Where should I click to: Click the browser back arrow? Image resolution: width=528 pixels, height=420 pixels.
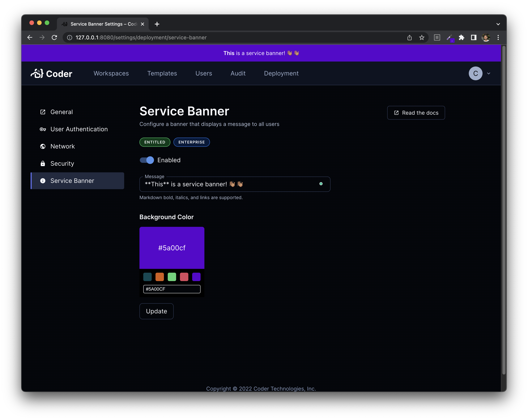[30, 37]
